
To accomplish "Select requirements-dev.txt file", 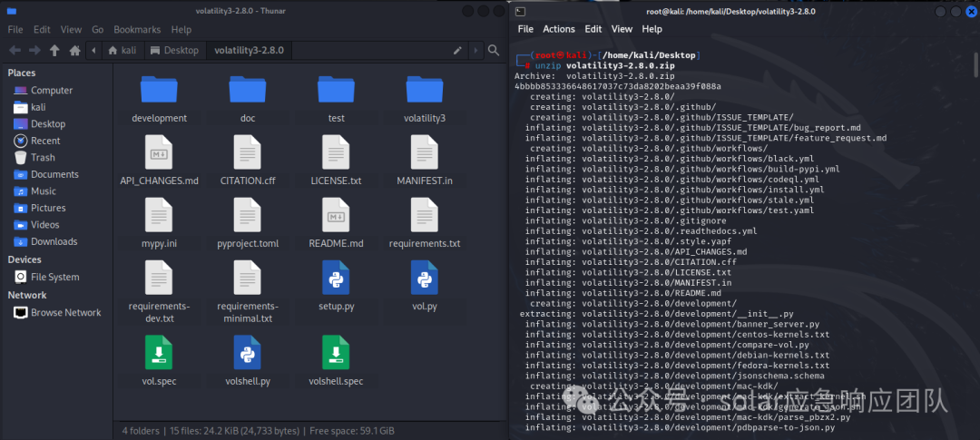I will pyautogui.click(x=159, y=292).
